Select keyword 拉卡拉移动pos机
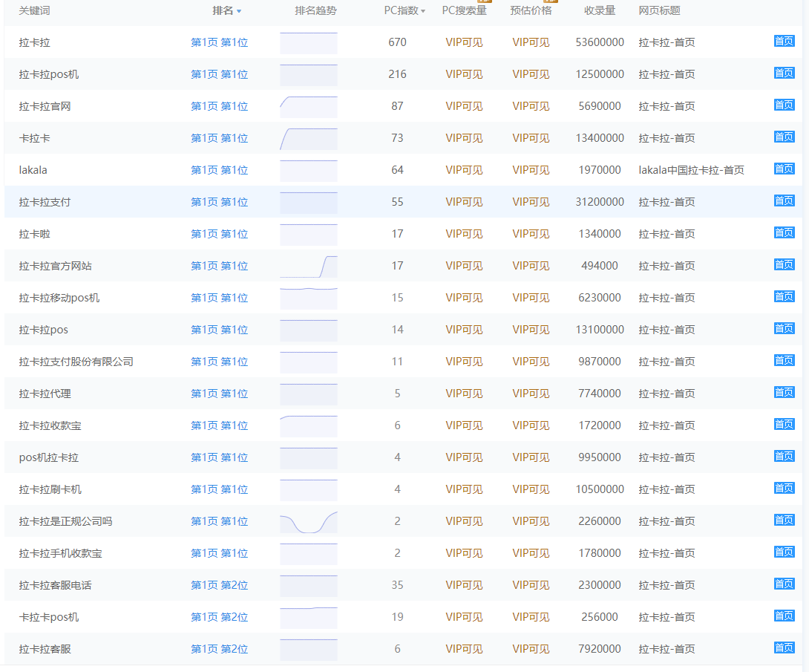The height and width of the screenshot is (672, 809). [59, 298]
